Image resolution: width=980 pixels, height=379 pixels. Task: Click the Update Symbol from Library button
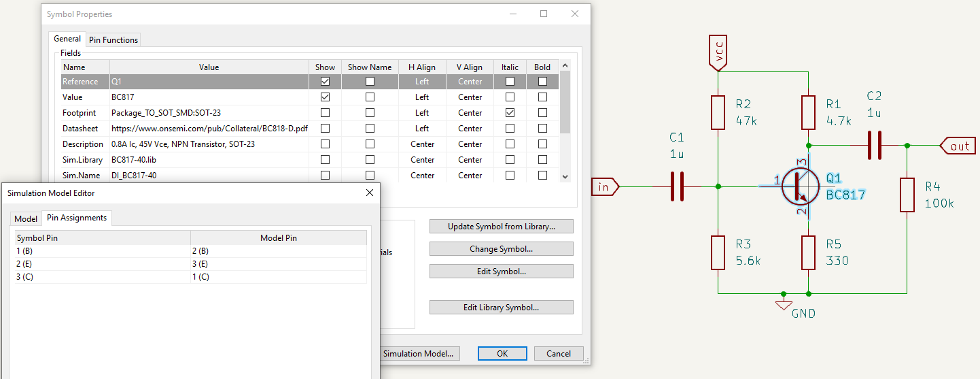[x=501, y=227]
